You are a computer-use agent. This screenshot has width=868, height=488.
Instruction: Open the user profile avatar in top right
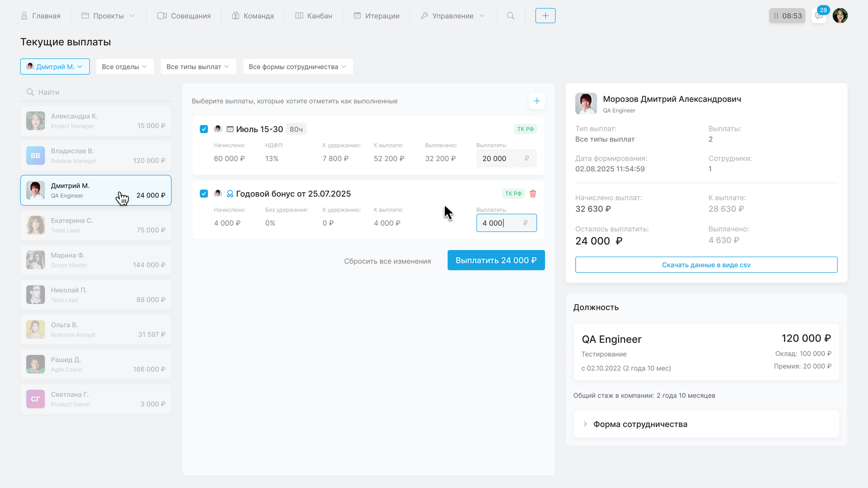pos(840,15)
